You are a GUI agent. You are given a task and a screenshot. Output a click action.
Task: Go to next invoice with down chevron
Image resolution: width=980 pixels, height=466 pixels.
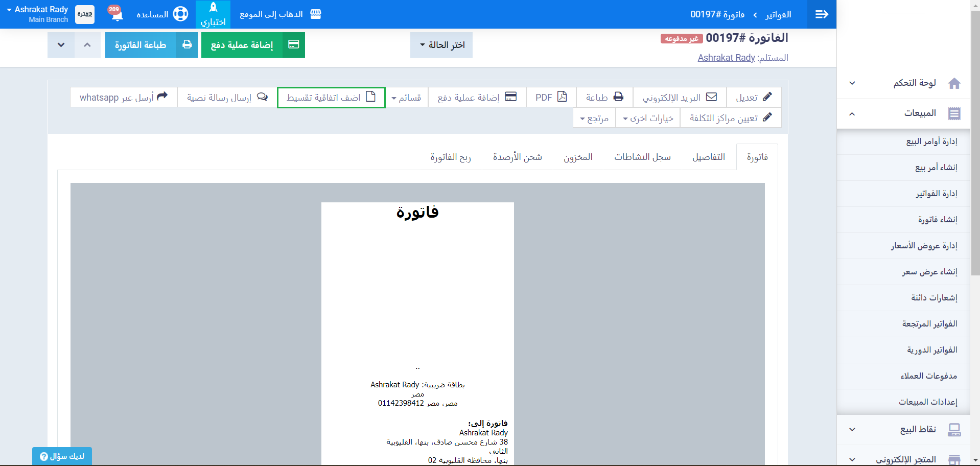[61, 45]
